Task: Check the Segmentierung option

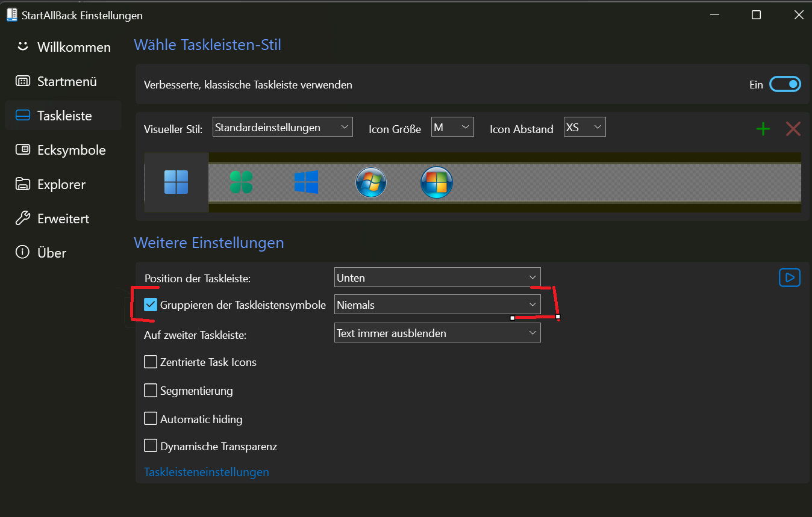Action: click(x=151, y=391)
